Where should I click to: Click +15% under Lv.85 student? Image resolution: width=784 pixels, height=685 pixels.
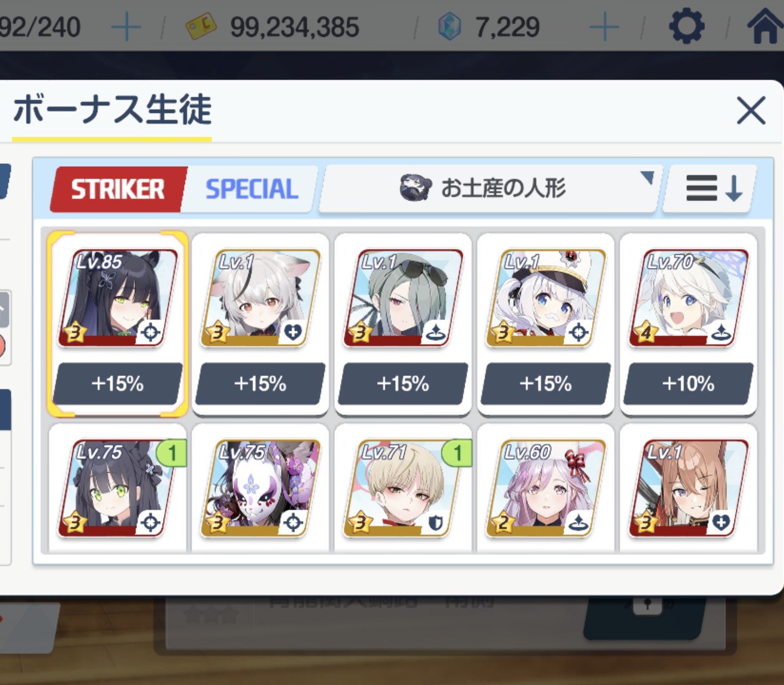[117, 384]
